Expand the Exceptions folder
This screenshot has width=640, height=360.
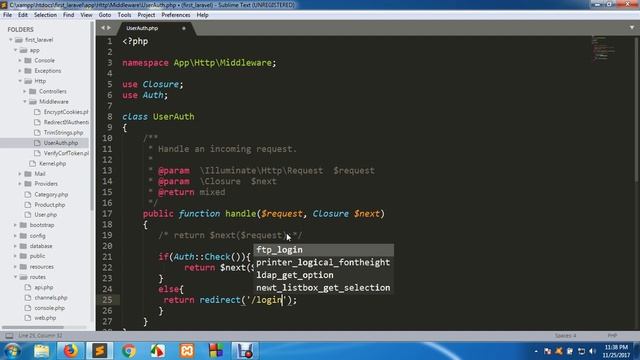click(x=20, y=71)
